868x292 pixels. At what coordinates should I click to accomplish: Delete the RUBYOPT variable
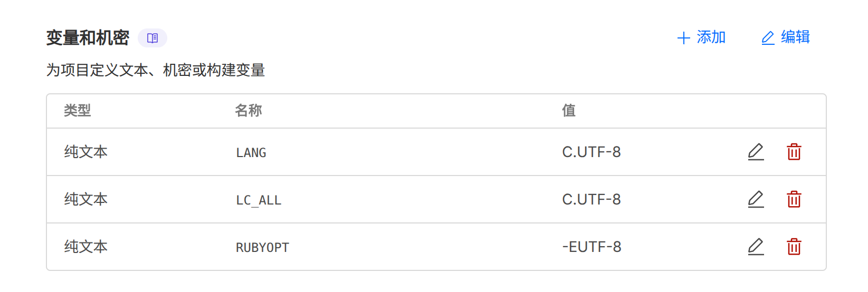pos(794,247)
